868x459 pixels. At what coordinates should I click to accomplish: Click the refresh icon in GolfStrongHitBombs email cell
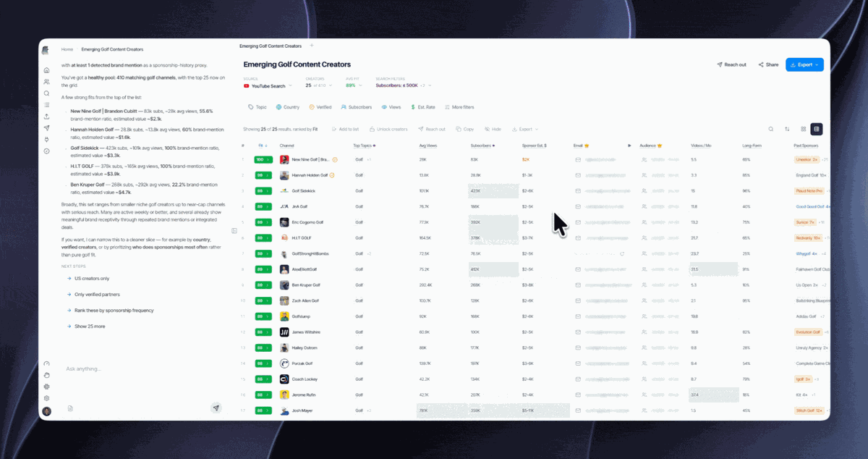point(621,253)
